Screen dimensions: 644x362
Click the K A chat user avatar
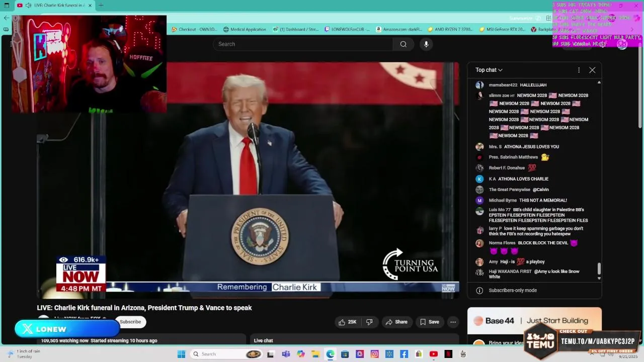click(479, 179)
